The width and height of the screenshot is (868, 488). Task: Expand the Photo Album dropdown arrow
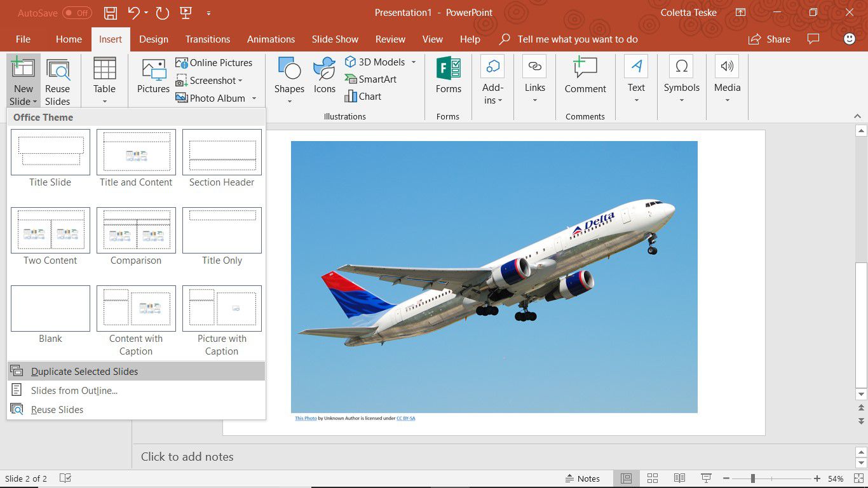point(254,98)
